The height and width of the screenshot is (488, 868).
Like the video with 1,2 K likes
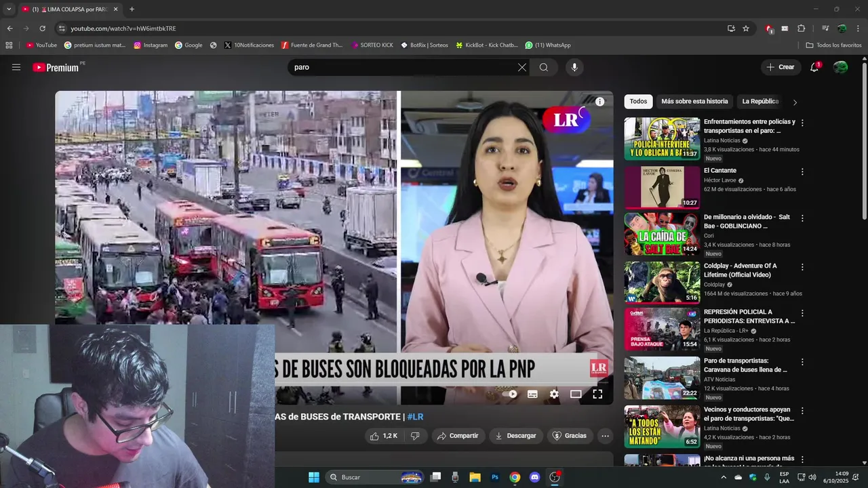384,436
